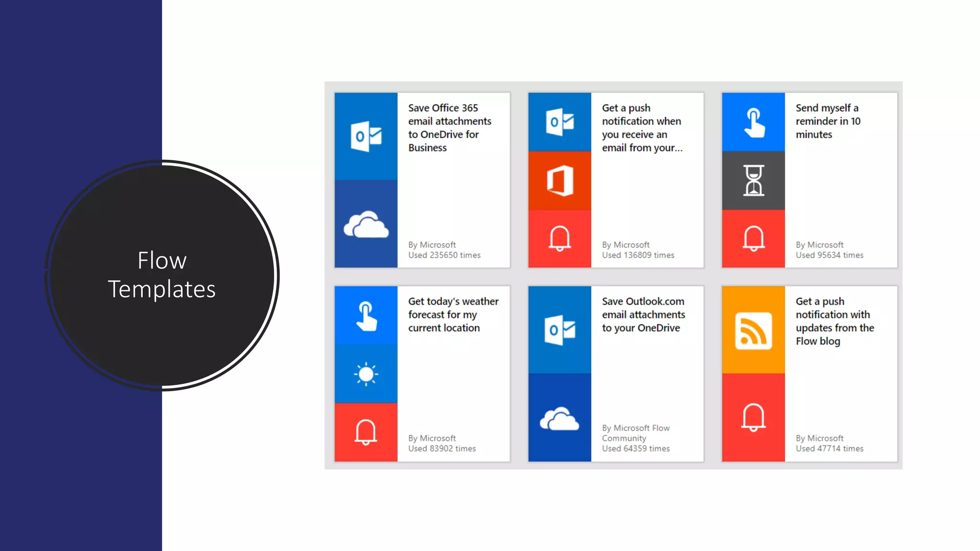Image resolution: width=980 pixels, height=551 pixels.
Task: Click tap icon on weather forecast card
Action: (366, 316)
